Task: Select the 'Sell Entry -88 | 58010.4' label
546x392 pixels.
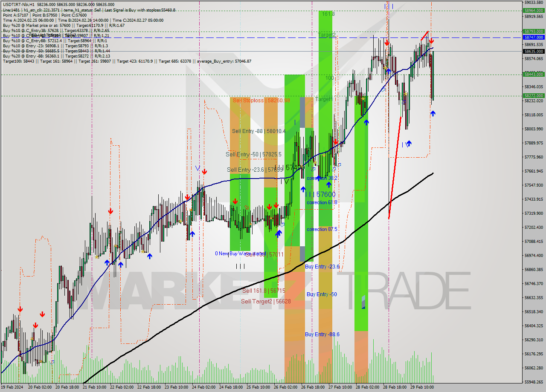Action: pos(259,131)
